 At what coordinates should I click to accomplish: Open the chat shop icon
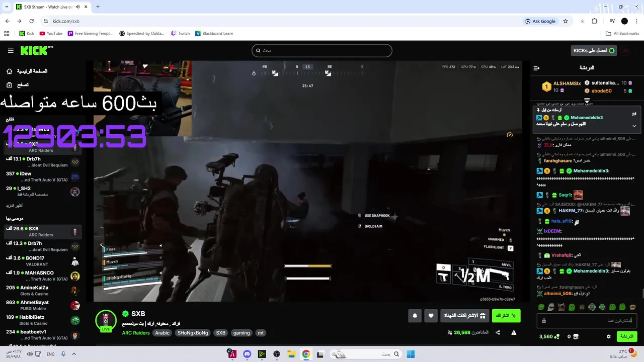coord(577,336)
